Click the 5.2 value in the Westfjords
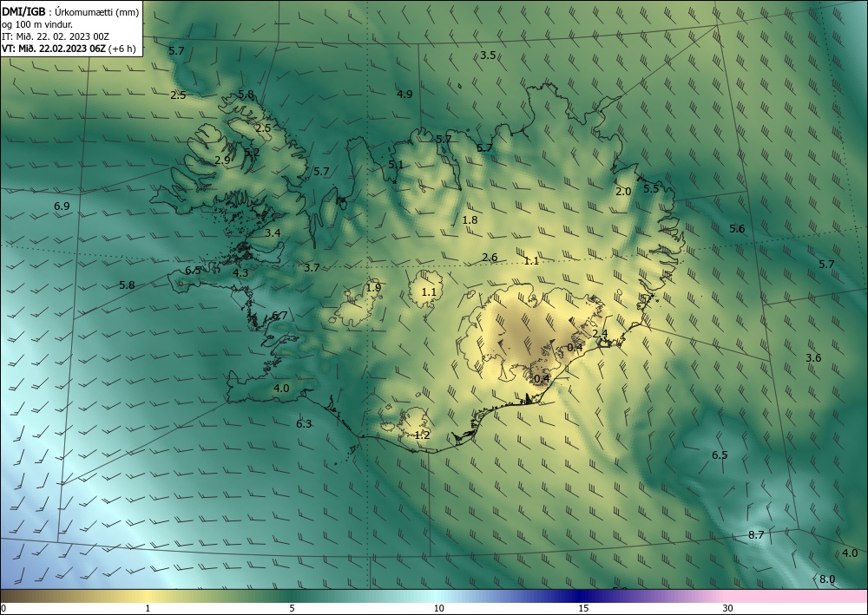Viewport: 868px width, 615px height. coord(252,153)
